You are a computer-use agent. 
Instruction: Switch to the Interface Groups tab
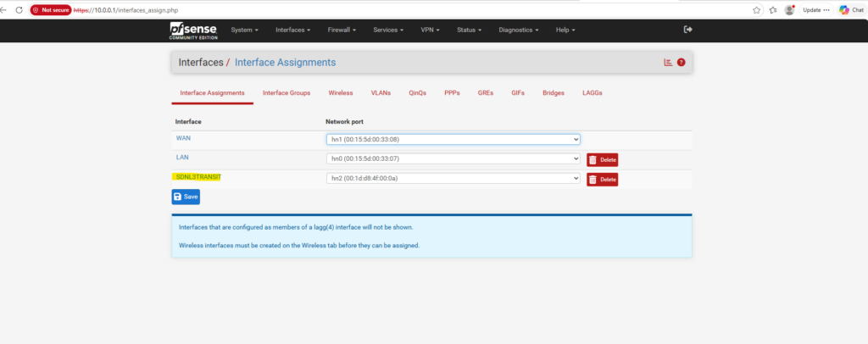pos(287,93)
